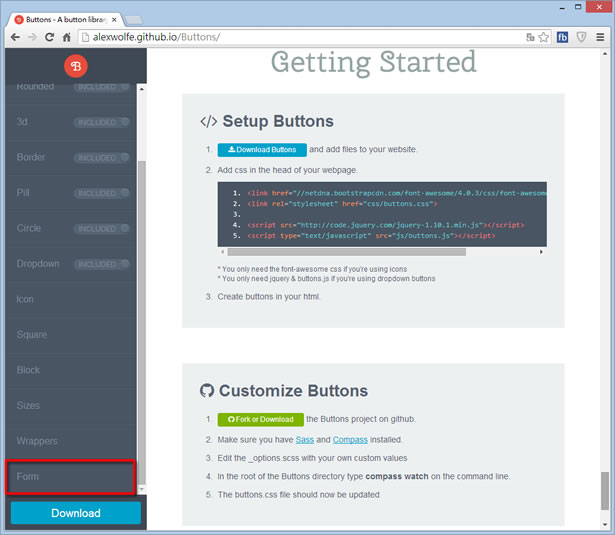The height and width of the screenshot is (535, 615).
Task: Toggle the Circle INCLUDED switch
Action: tap(101, 229)
